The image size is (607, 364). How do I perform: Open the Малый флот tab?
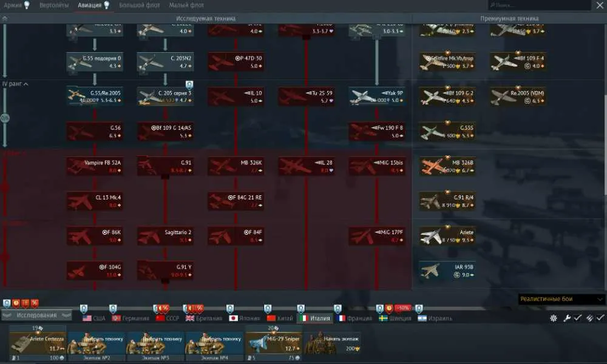click(186, 5)
